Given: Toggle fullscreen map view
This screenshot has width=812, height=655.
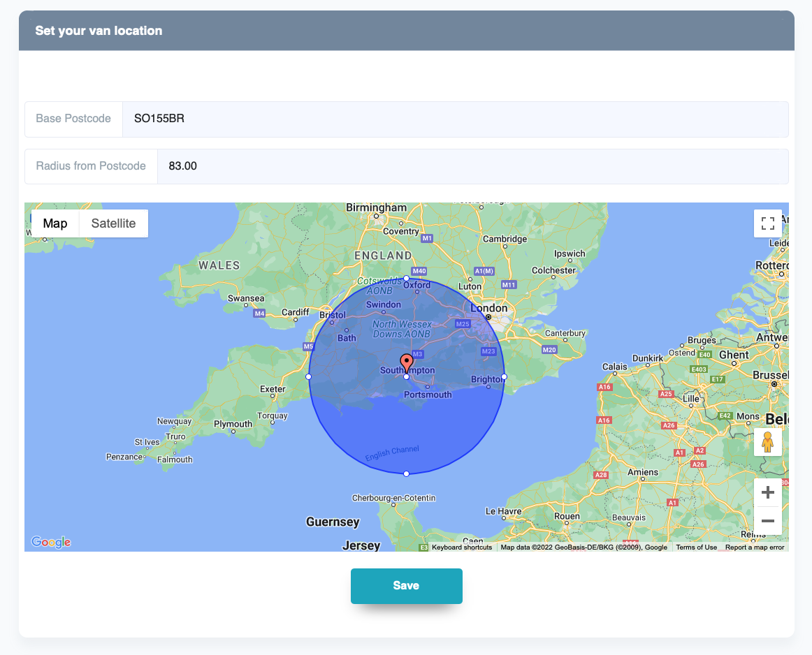Looking at the screenshot, I should coord(767,223).
